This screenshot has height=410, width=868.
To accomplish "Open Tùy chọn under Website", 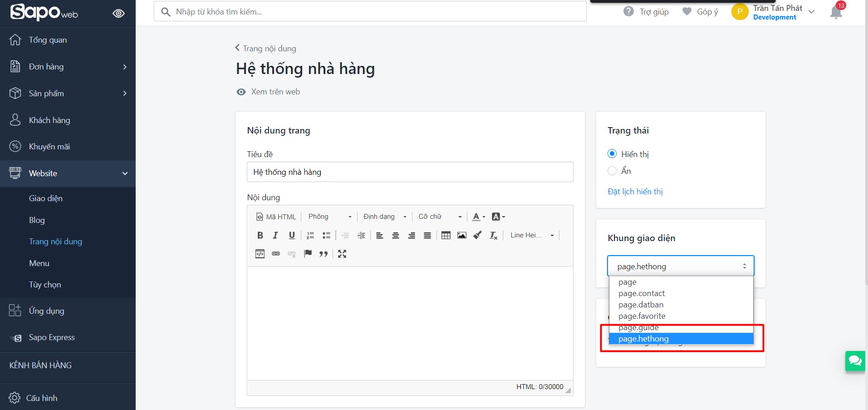I will 45,285.
